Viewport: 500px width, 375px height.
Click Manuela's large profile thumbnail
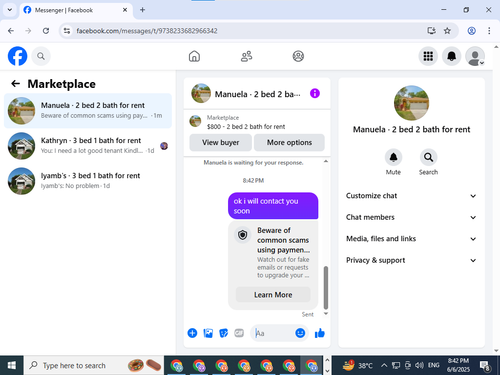[411, 103]
